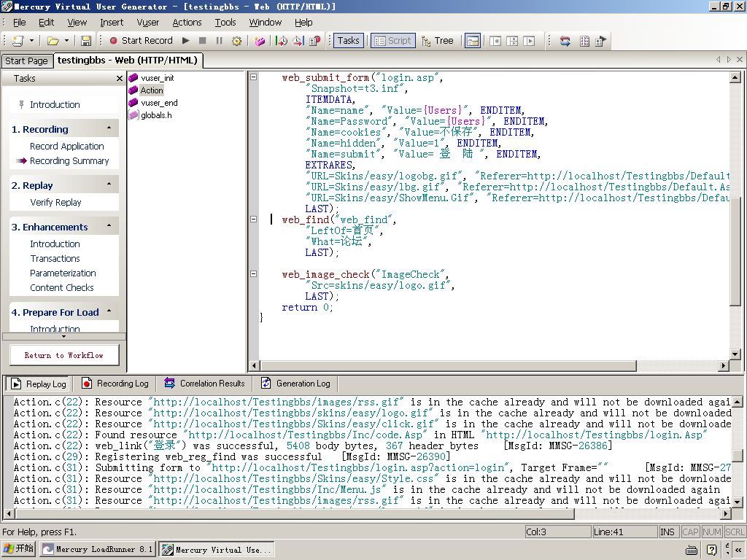Screen dimensions: 747x560
Task: Collapse the 4. Prepare For Load section
Action: 109,311
